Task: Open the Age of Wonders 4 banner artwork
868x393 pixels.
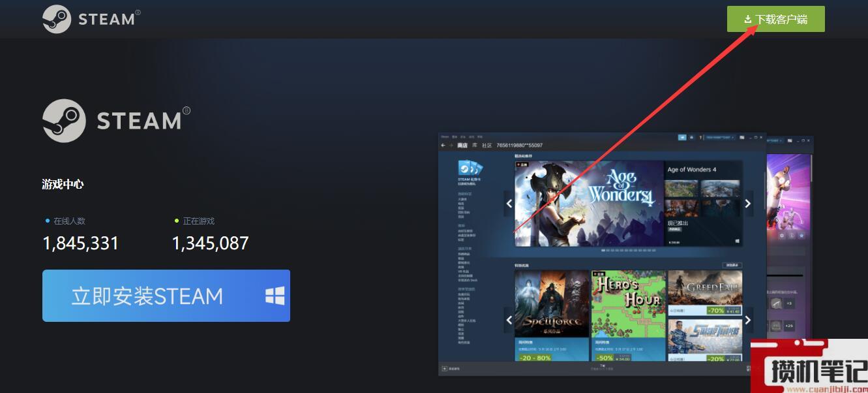Action: [590, 203]
